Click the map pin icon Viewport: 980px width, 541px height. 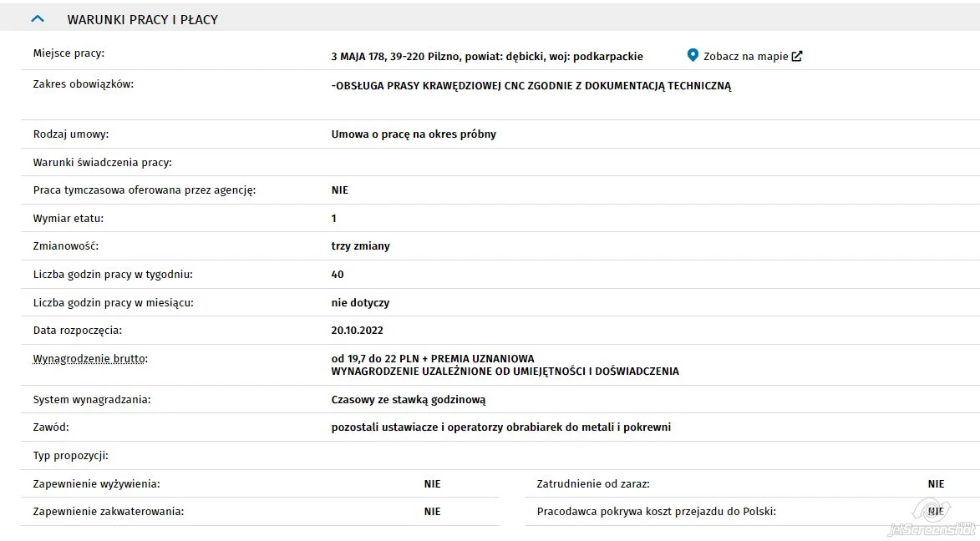point(693,55)
